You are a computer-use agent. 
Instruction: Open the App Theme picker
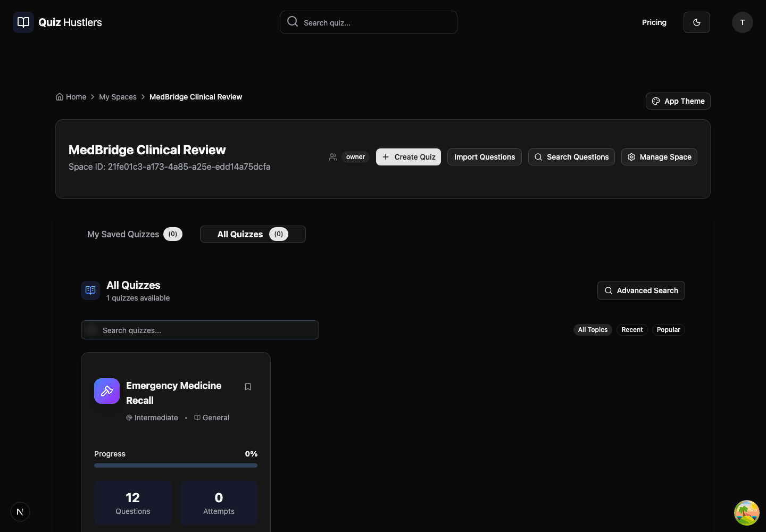click(678, 101)
